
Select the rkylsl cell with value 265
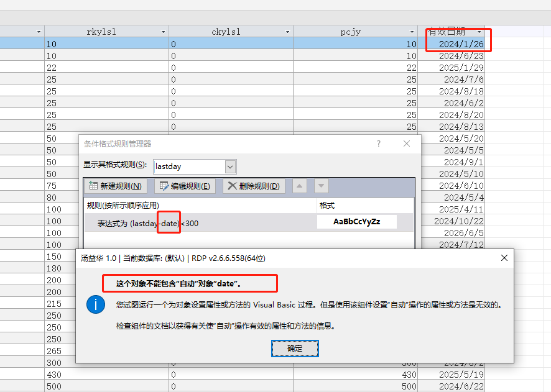point(60,351)
